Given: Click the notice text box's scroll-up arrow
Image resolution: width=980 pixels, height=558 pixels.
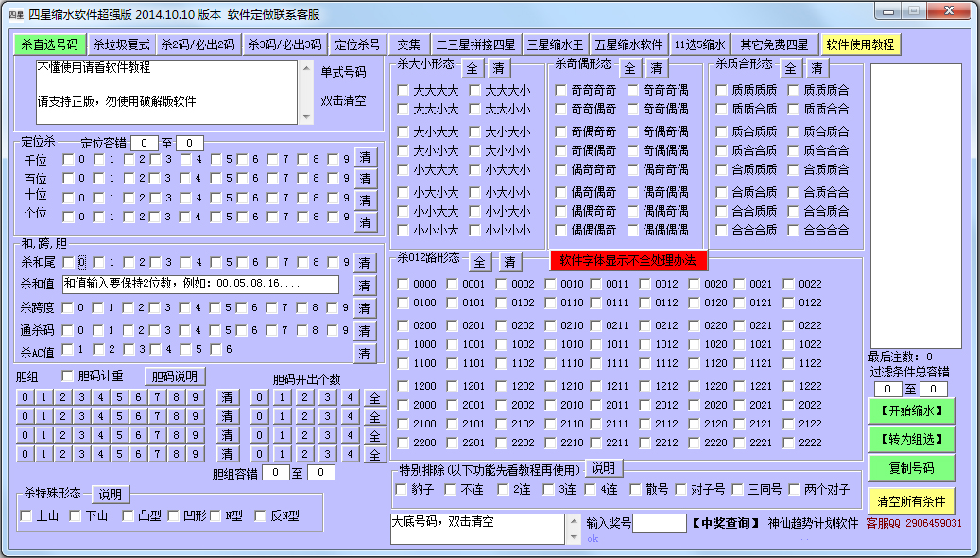Looking at the screenshot, I should pyautogui.click(x=305, y=69).
